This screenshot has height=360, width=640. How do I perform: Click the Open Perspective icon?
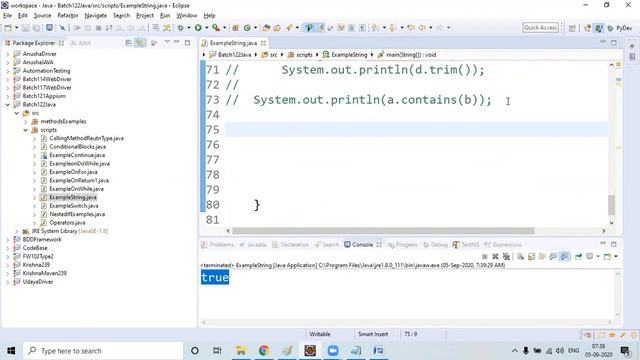(x=572, y=28)
